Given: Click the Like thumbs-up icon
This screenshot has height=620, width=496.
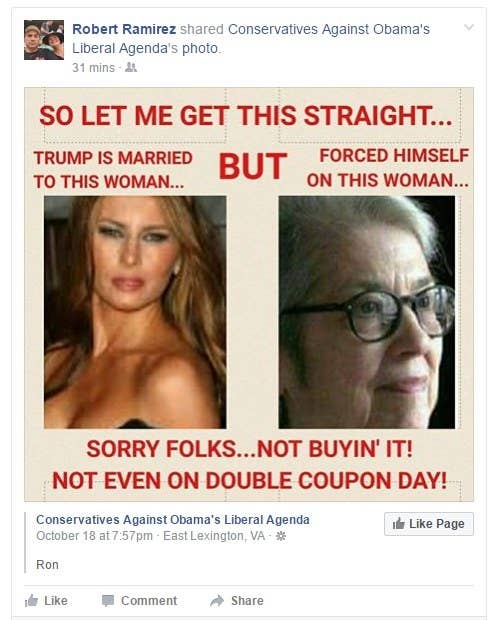Looking at the screenshot, I should [31, 601].
